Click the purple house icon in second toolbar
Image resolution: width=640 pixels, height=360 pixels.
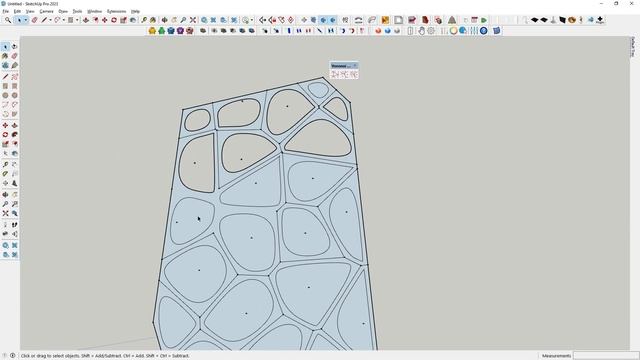tap(180, 31)
